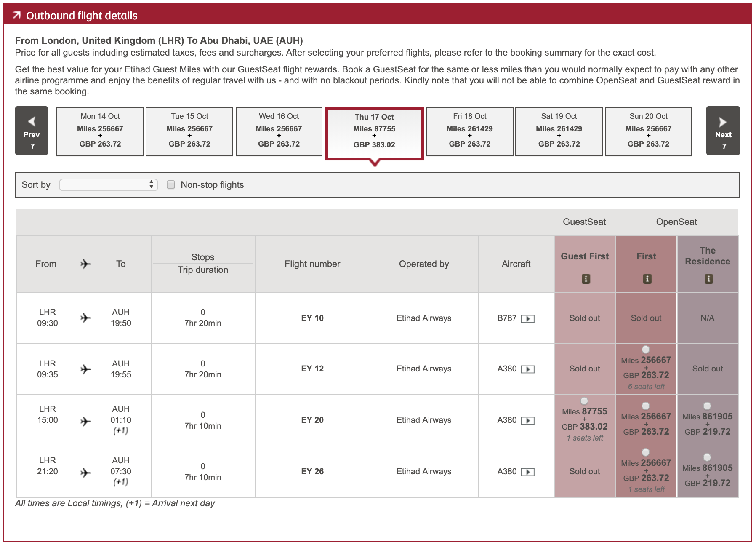This screenshot has width=756, height=545.
Task: Open A380 aircraft details for EY 12
Action: tap(527, 369)
